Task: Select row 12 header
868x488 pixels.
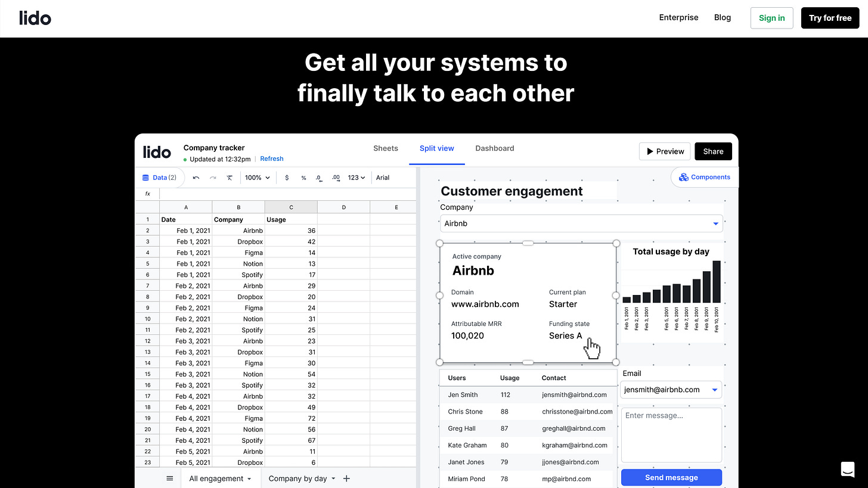Action: pos(147,341)
